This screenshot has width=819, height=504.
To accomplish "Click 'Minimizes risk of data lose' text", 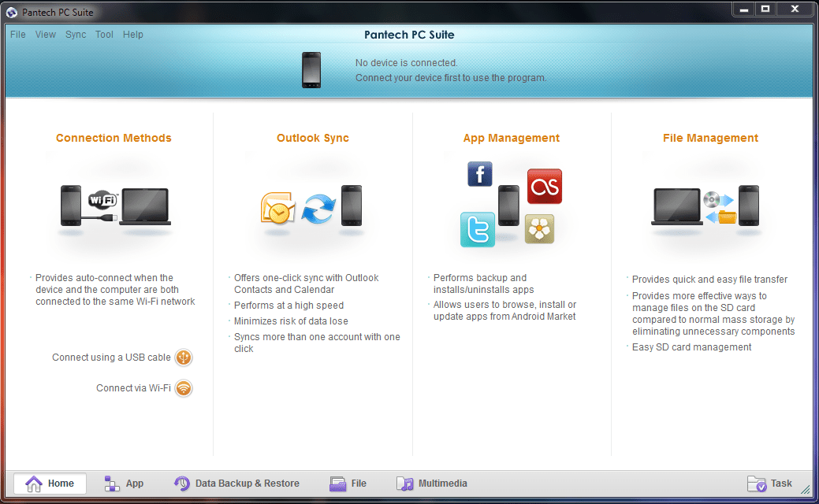I will (291, 321).
